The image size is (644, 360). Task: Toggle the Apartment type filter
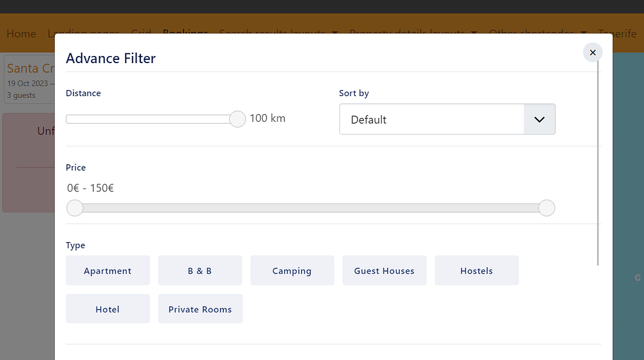click(108, 270)
